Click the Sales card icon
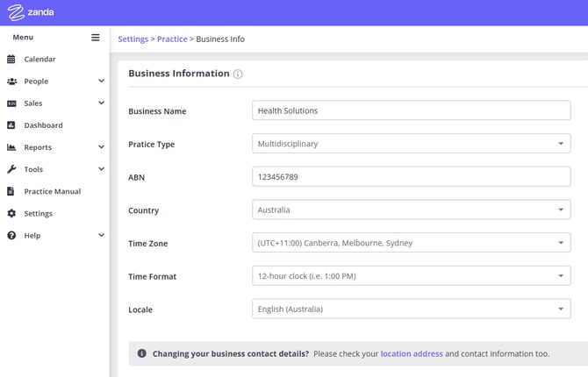Screen dimensions: 588x377 tap(11, 103)
